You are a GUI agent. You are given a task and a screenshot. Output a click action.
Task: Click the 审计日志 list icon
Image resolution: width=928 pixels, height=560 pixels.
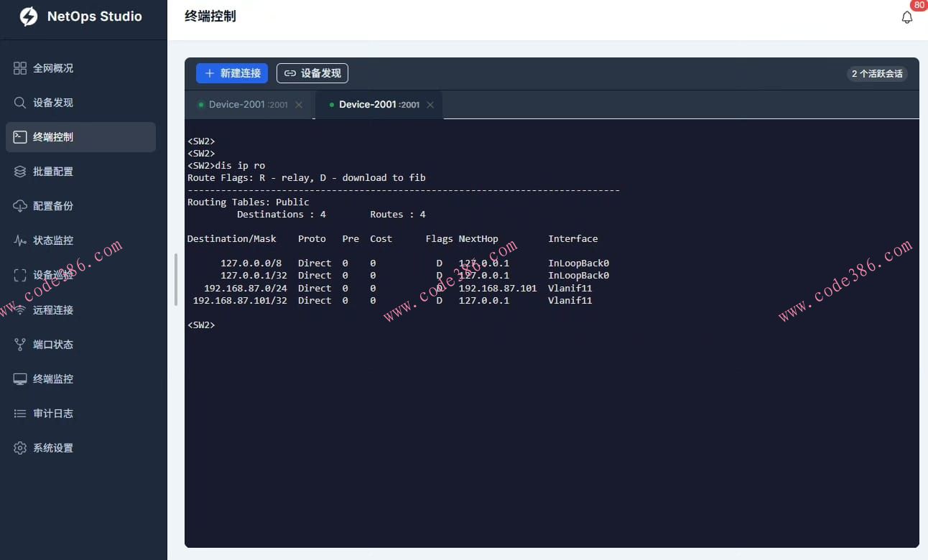[x=20, y=414]
